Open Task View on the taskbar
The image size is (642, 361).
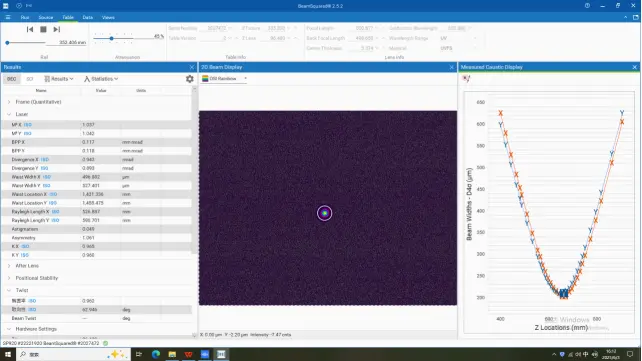pyautogui.click(x=139, y=354)
